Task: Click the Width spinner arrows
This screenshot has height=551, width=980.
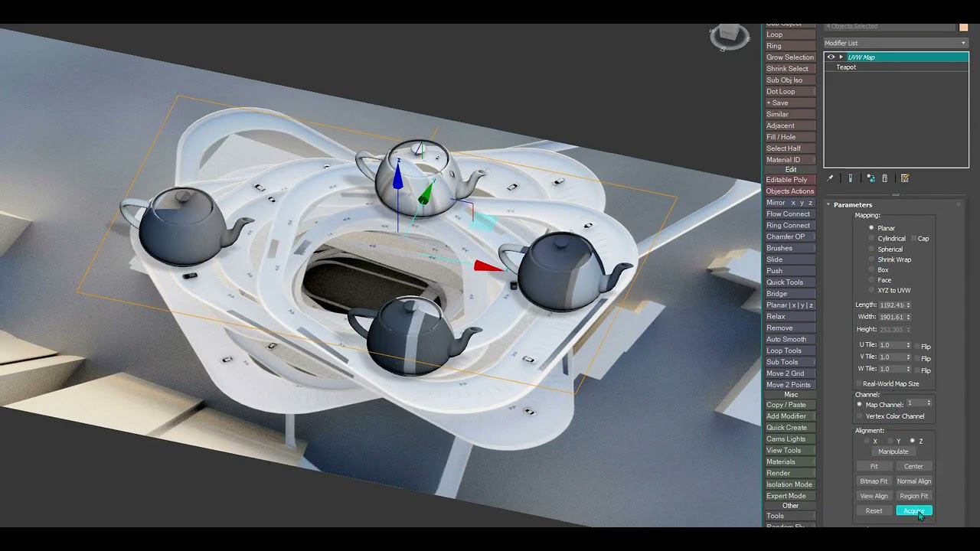Action: (x=909, y=317)
